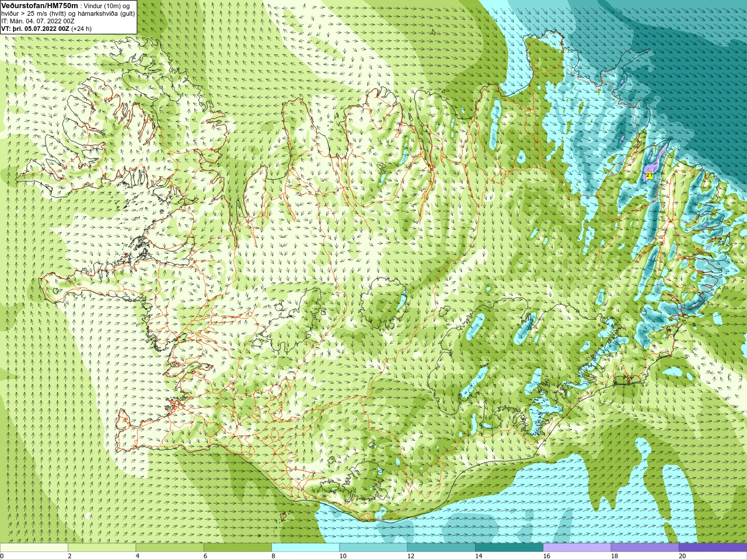This screenshot has height=560, width=747.
Task: Click the 12–14 m/s teal legend swatch
Action: [x=441, y=547]
